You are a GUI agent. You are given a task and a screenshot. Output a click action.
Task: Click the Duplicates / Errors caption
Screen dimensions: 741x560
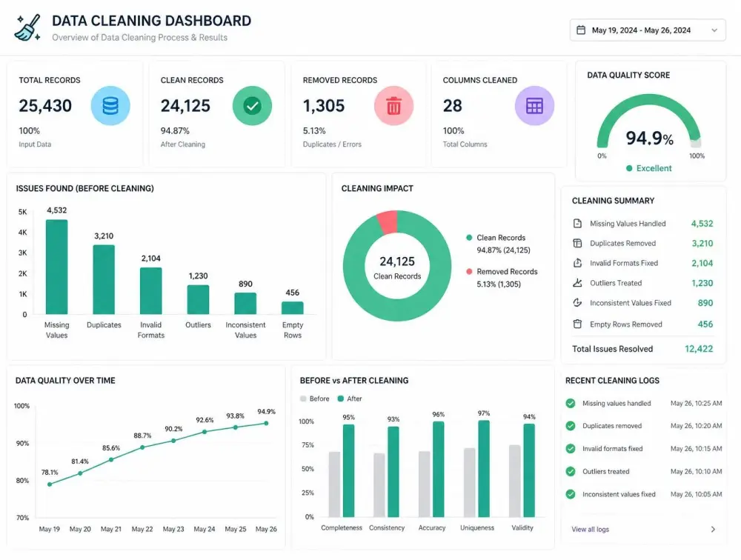tap(332, 144)
